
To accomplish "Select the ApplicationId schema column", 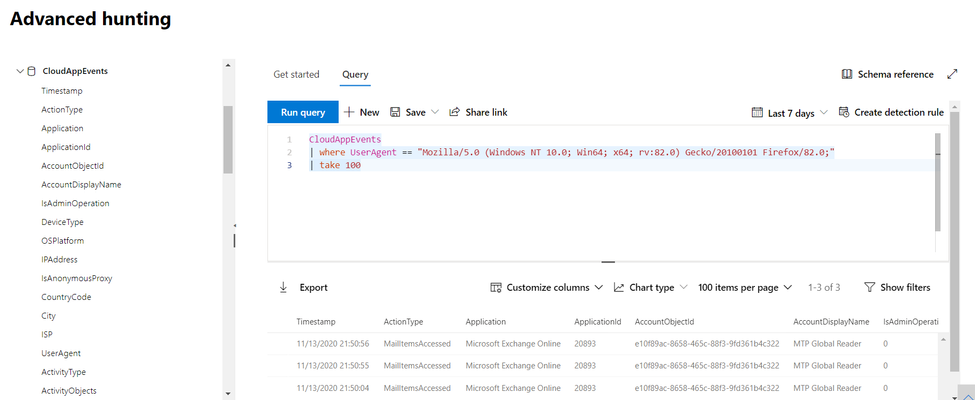I will [x=66, y=147].
